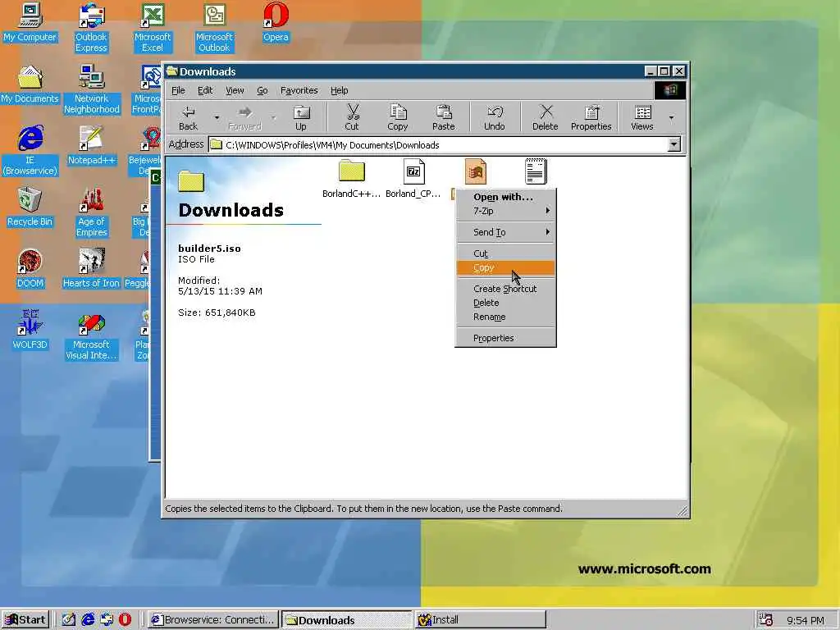Launch Opera from quick launch
This screenshot has width=840, height=630.
[x=125, y=620]
